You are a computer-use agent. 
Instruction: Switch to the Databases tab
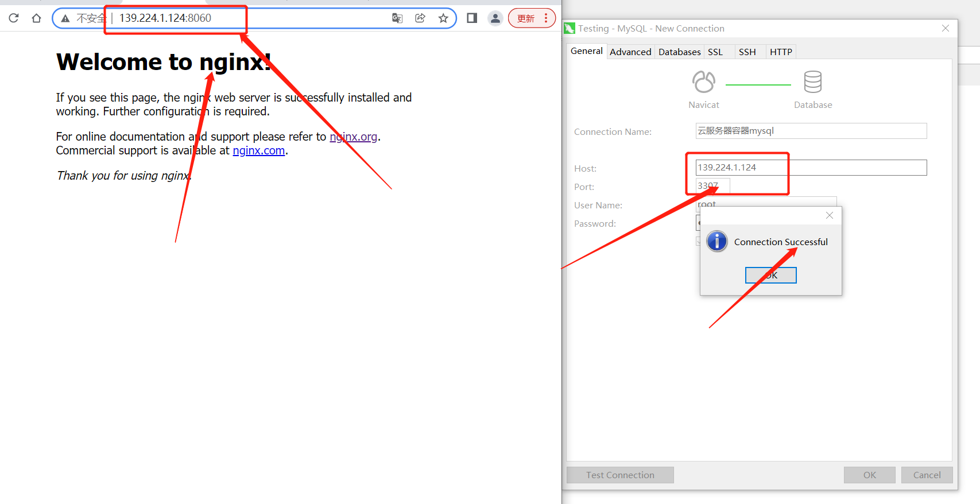pos(680,52)
